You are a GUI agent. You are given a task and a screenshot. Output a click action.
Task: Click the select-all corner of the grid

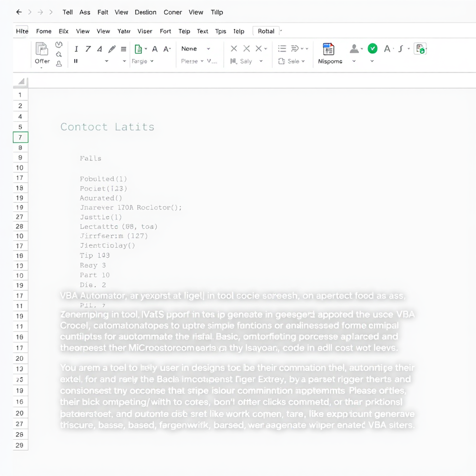21,82
